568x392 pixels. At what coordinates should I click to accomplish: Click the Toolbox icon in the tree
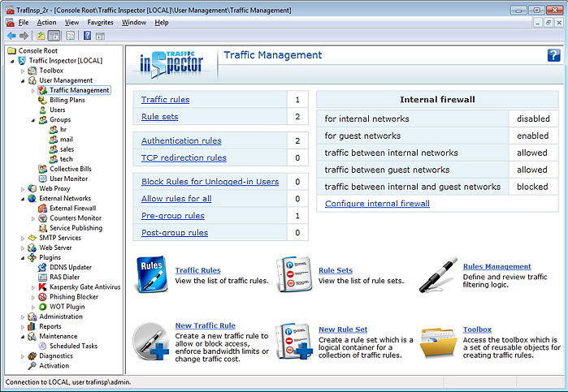(33, 71)
